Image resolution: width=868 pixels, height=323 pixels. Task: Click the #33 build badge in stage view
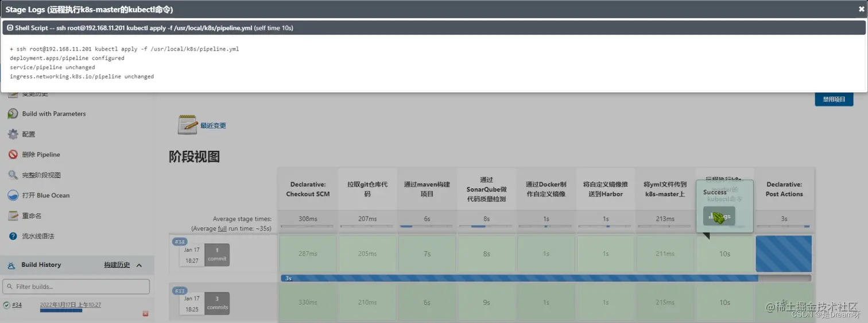click(180, 291)
